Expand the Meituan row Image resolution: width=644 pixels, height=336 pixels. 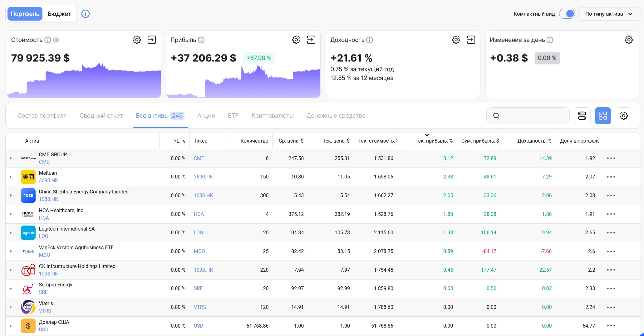pos(11,177)
